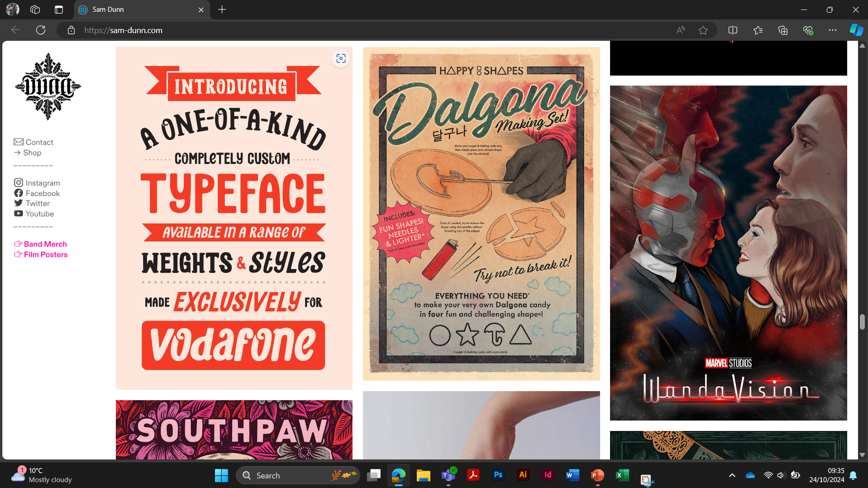
Task: Open Settings and more menu
Action: pyautogui.click(x=833, y=30)
